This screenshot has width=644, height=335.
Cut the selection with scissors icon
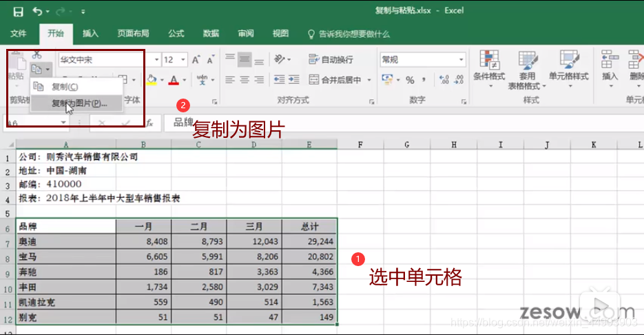(x=37, y=54)
